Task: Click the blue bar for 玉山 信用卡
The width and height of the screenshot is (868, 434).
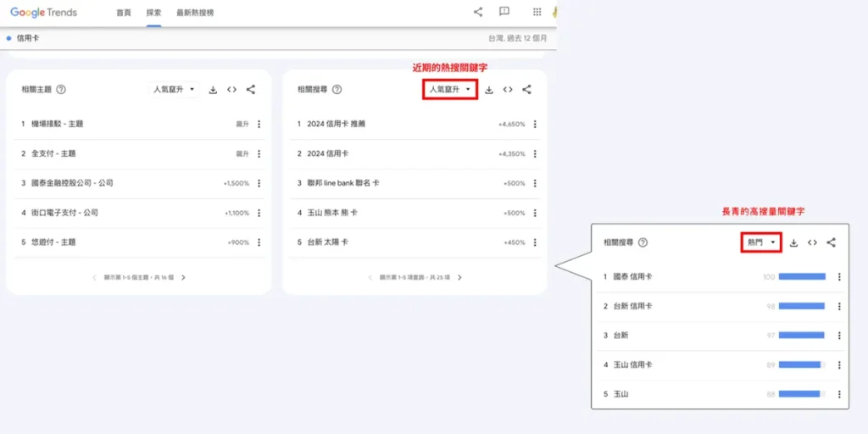Action: (x=799, y=364)
